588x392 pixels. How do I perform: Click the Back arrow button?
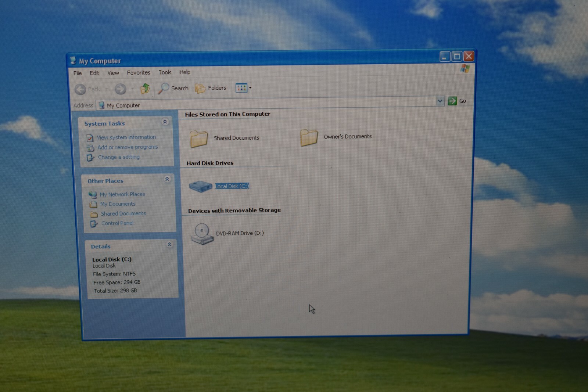click(x=80, y=89)
